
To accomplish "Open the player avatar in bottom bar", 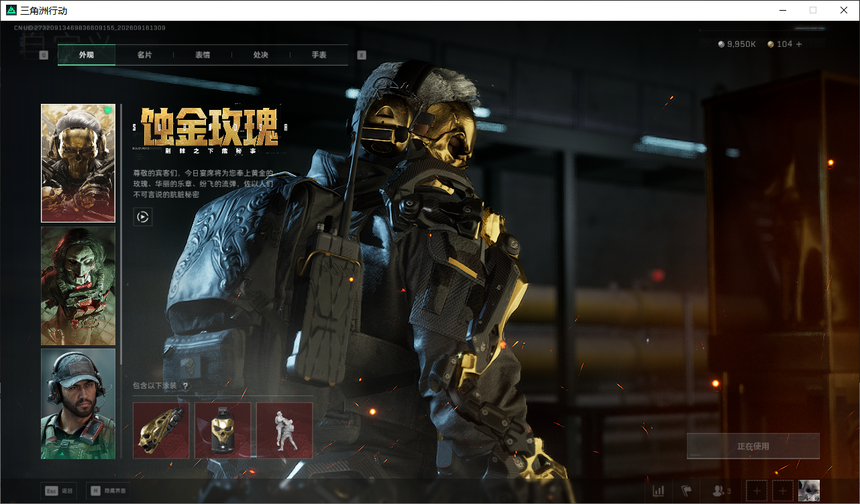I will [809, 491].
